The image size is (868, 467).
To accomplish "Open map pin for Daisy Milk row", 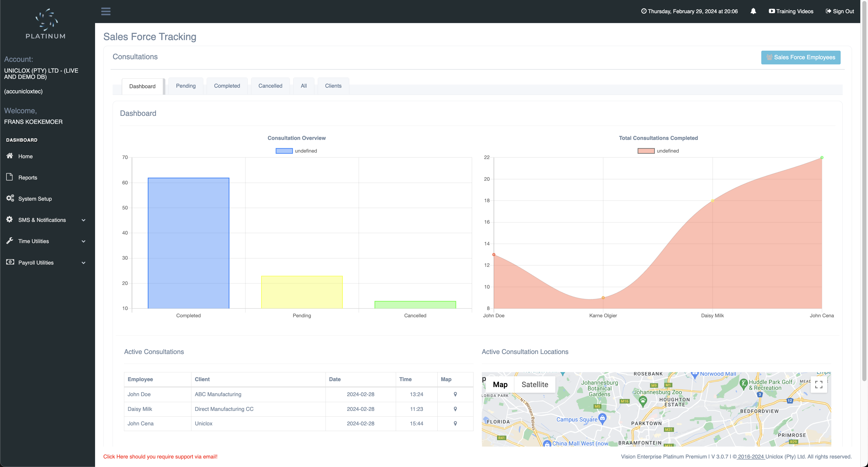I will (455, 409).
